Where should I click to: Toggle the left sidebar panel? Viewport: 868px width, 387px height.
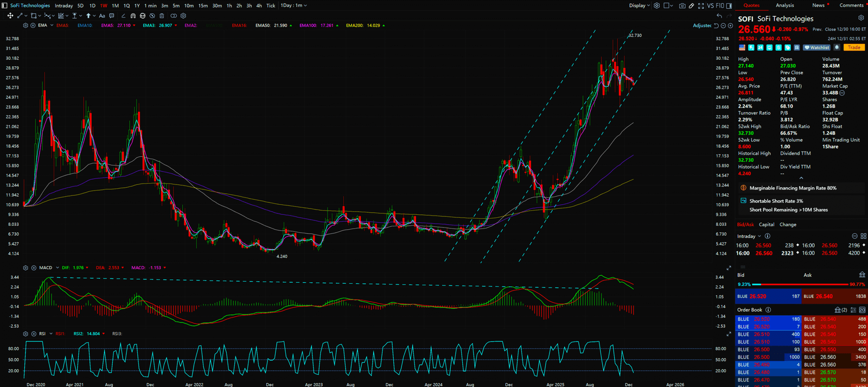(x=5, y=5)
